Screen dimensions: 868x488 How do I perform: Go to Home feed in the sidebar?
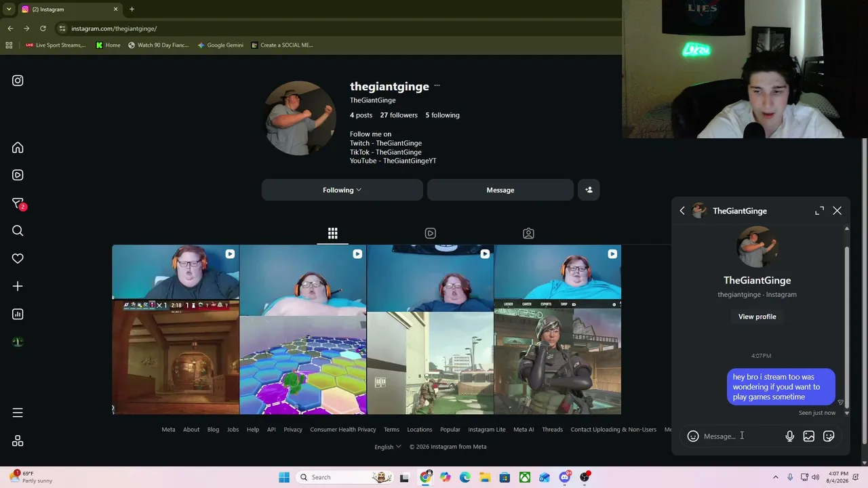(x=18, y=148)
